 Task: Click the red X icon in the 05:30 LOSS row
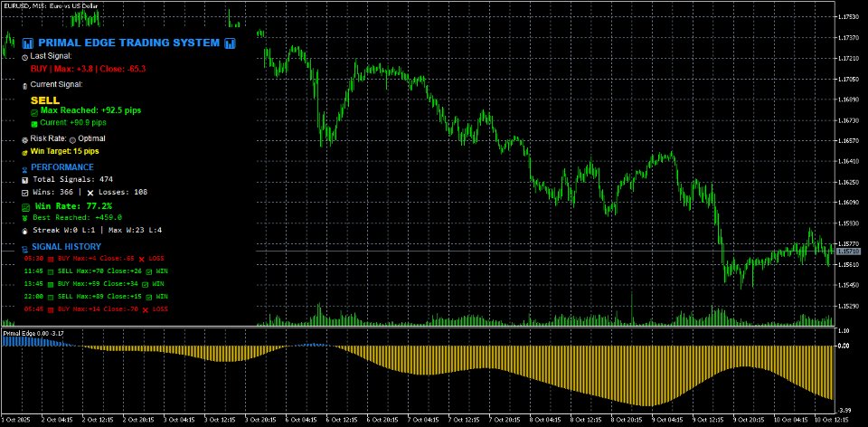coord(142,260)
